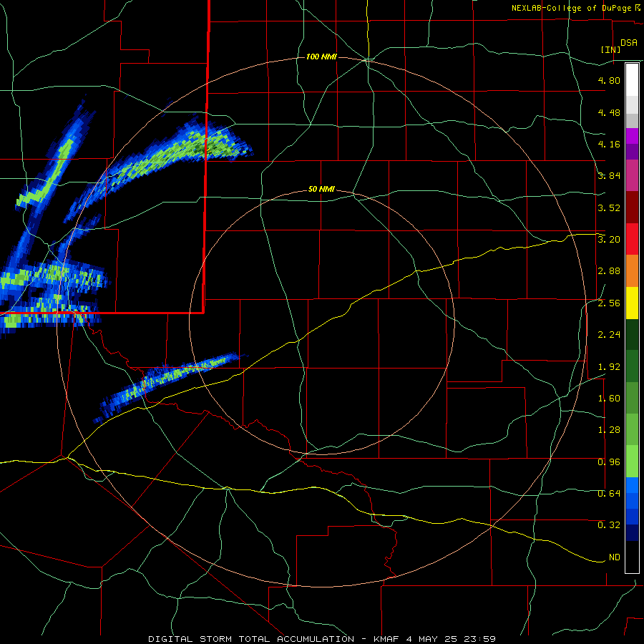Click the 'ND' no-data legend label
The image size is (644, 644).
coord(615,557)
